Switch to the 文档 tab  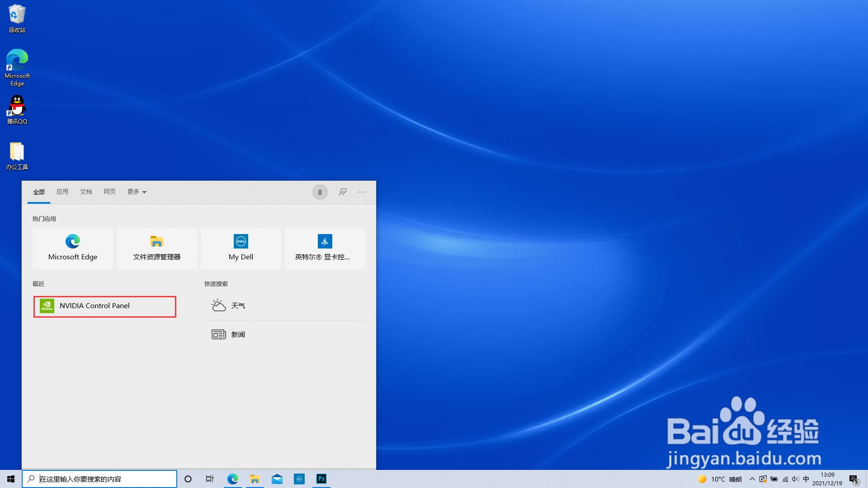(86, 192)
